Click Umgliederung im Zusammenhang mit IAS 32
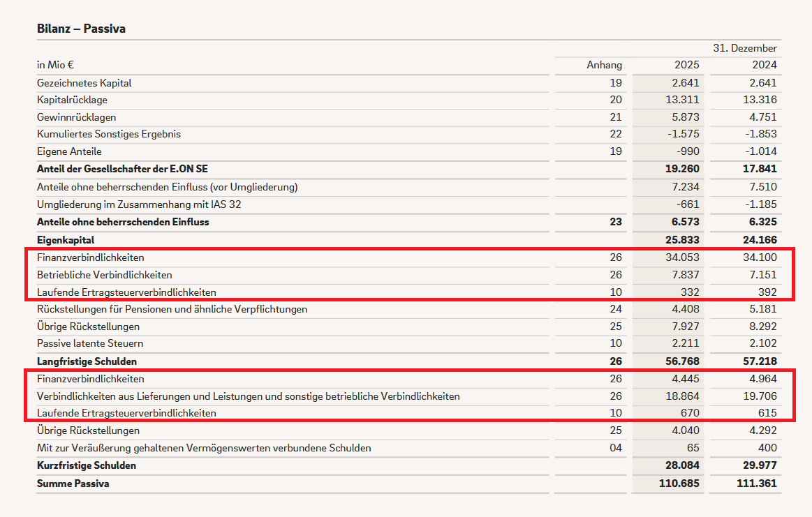The height and width of the screenshot is (517, 812). click(139, 204)
